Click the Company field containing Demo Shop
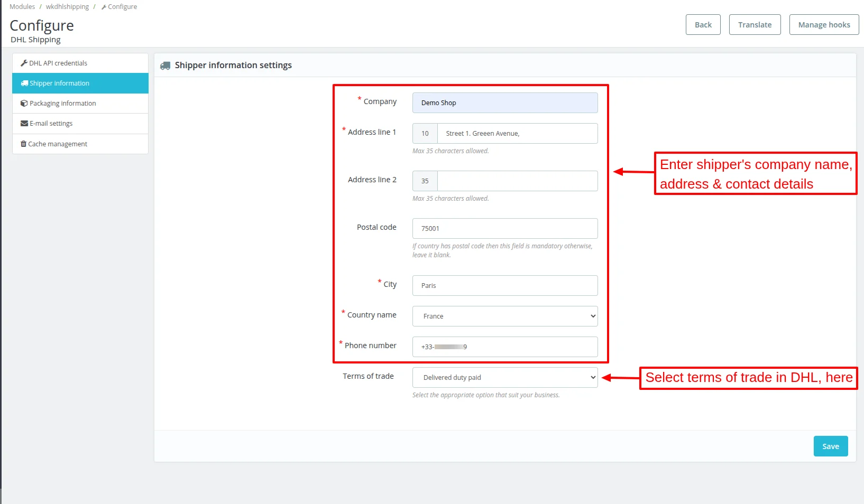Viewport: 864px width, 504px height. (505, 103)
